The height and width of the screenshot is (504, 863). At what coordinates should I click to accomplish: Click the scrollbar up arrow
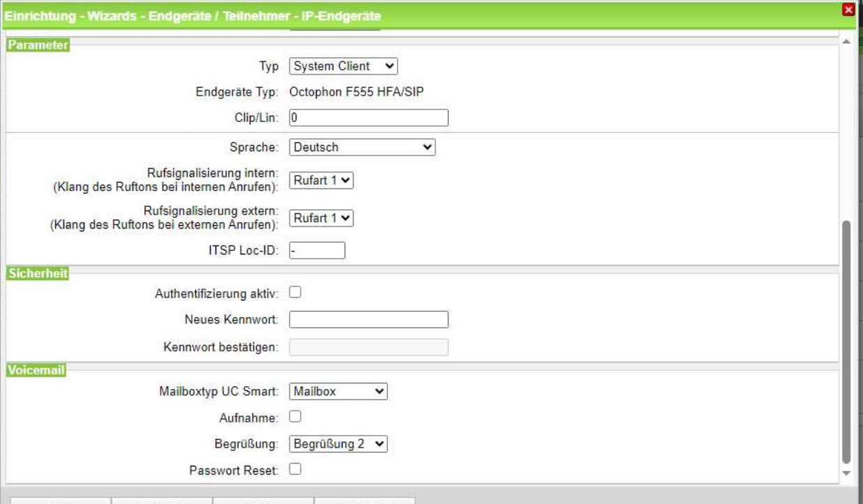click(847, 42)
